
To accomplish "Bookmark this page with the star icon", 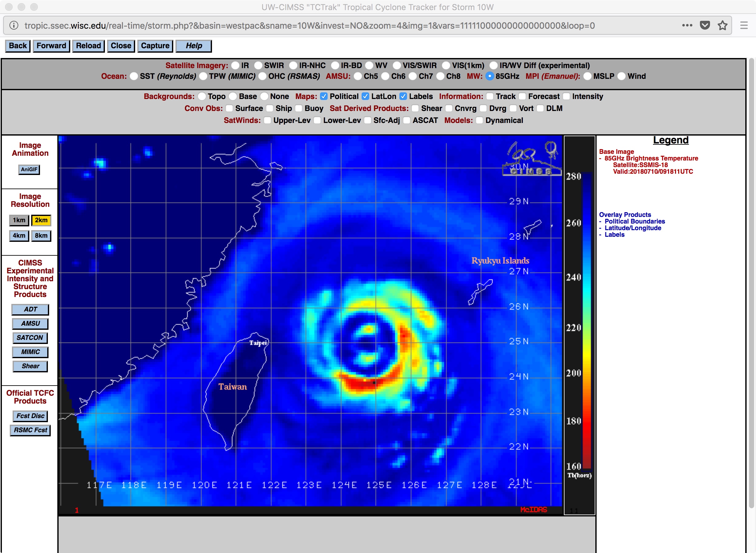I will [x=723, y=26].
